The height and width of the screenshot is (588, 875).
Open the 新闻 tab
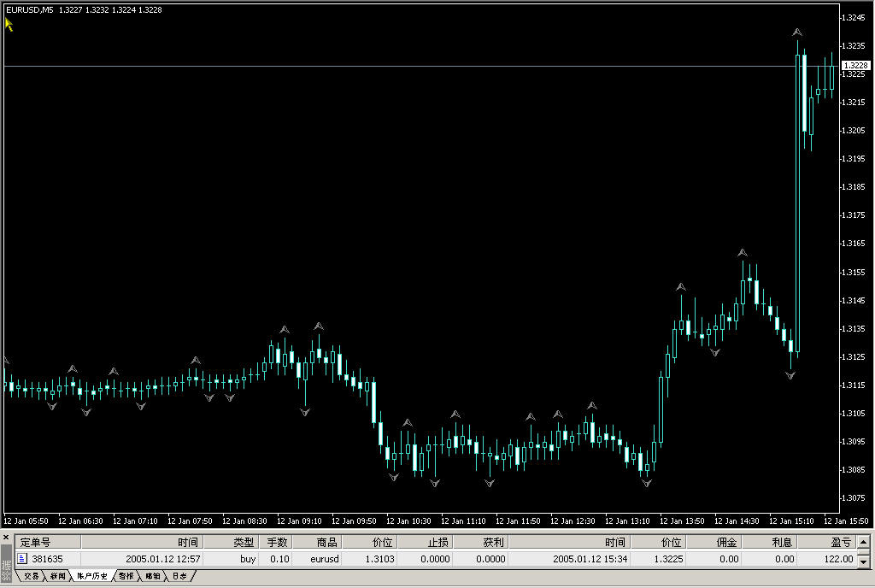click(58, 576)
